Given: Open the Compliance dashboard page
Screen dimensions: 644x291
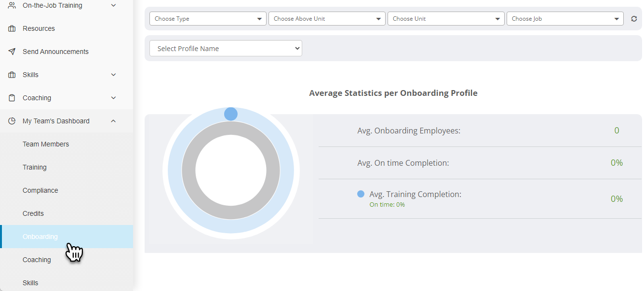Looking at the screenshot, I should (40, 190).
